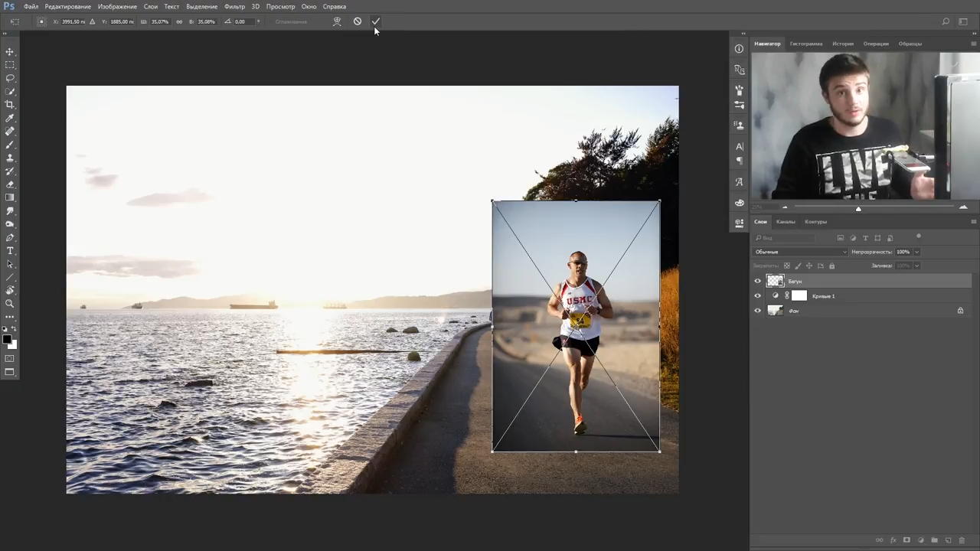Screen dimensions: 980x551
Task: Commit the transform with the checkmark
Action: pyautogui.click(x=376, y=21)
